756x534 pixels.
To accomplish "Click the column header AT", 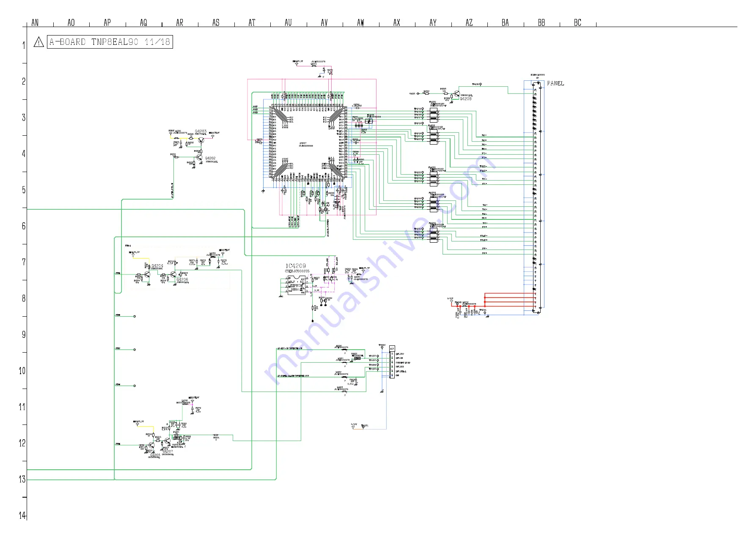I will pyautogui.click(x=252, y=22).
